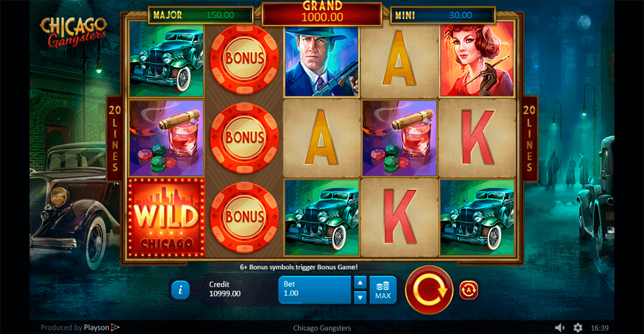
Task: Toggle the autoplay button
Action: pos(469,290)
